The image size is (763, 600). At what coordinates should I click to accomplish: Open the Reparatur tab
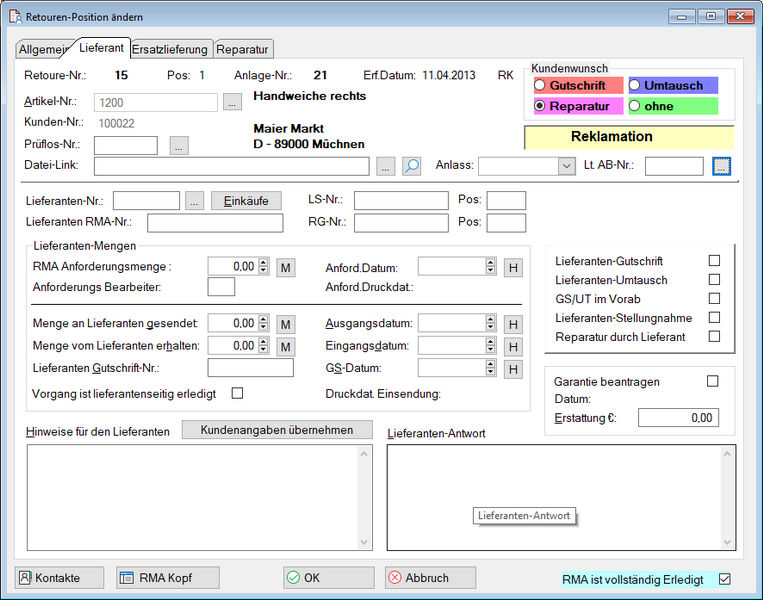click(243, 49)
